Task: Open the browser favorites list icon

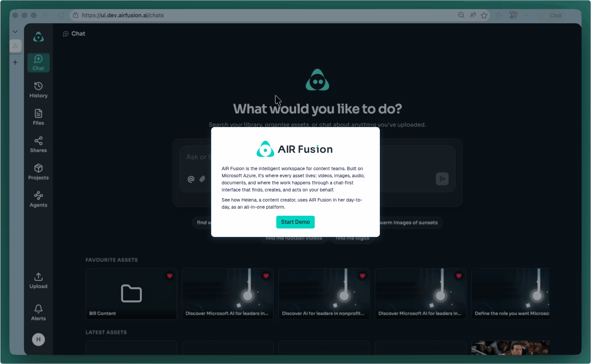Action: click(499, 15)
